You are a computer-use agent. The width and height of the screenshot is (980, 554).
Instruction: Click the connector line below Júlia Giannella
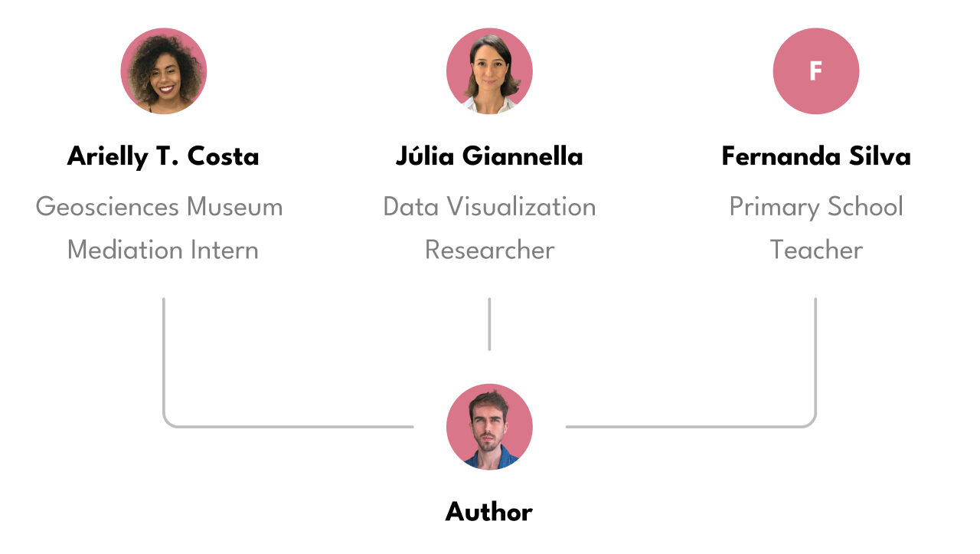point(489,324)
